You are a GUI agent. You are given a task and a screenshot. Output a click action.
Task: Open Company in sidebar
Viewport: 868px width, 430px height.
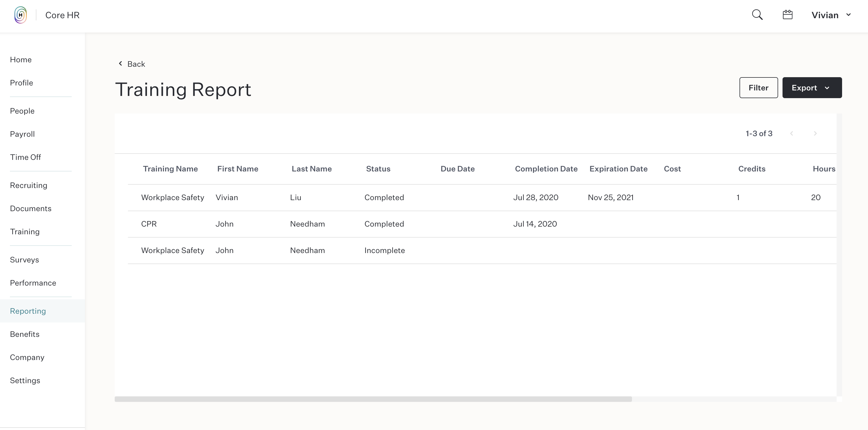pyautogui.click(x=27, y=357)
